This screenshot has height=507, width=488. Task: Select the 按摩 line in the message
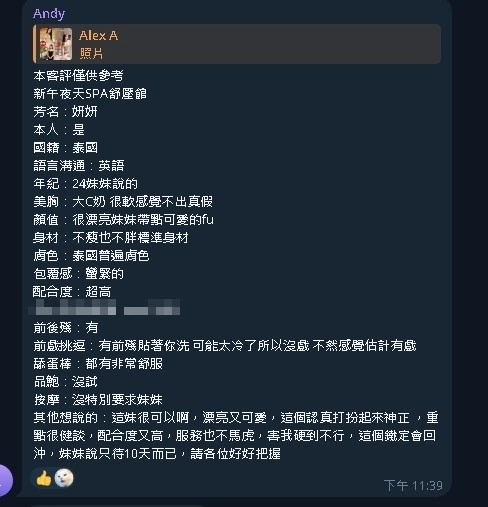click(x=98, y=400)
